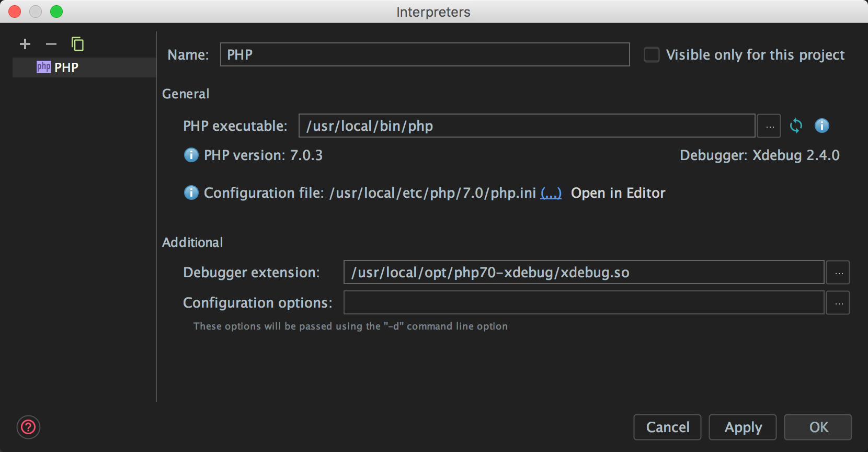Open php.ini via Open in Editor
Image resolution: width=868 pixels, height=452 pixels.
pyautogui.click(x=618, y=193)
